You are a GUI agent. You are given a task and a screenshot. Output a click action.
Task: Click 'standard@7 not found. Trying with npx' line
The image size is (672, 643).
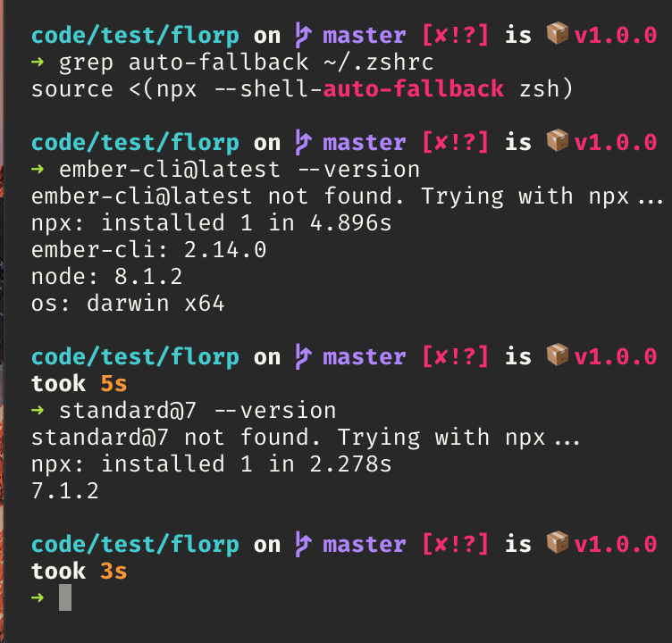pos(306,438)
